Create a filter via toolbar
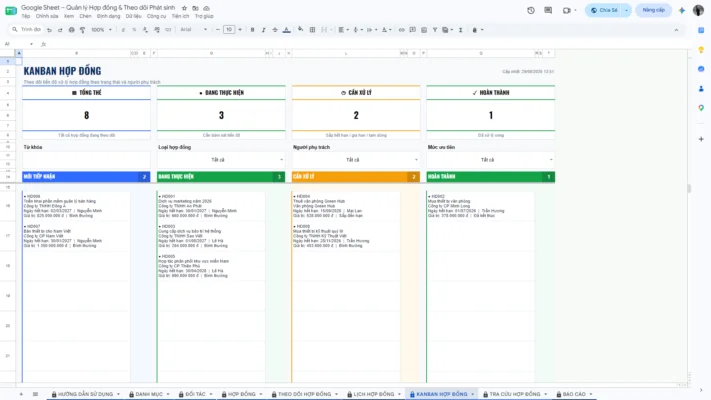 point(435,30)
